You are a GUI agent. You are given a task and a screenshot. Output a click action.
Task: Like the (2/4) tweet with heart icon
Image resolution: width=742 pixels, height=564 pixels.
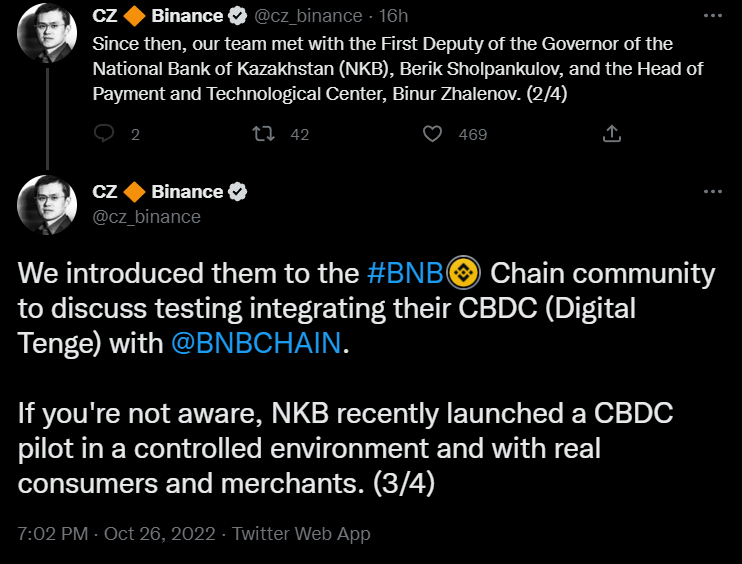click(432, 134)
